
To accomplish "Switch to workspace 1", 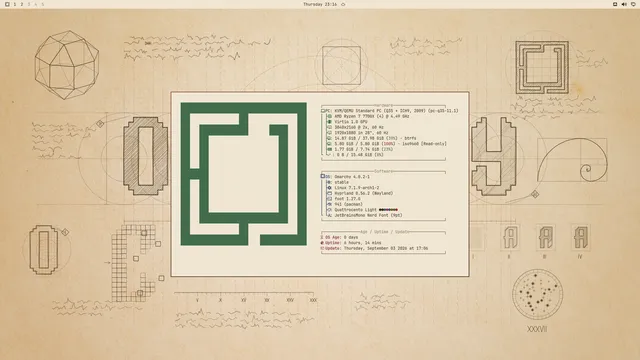I will 15,4.
